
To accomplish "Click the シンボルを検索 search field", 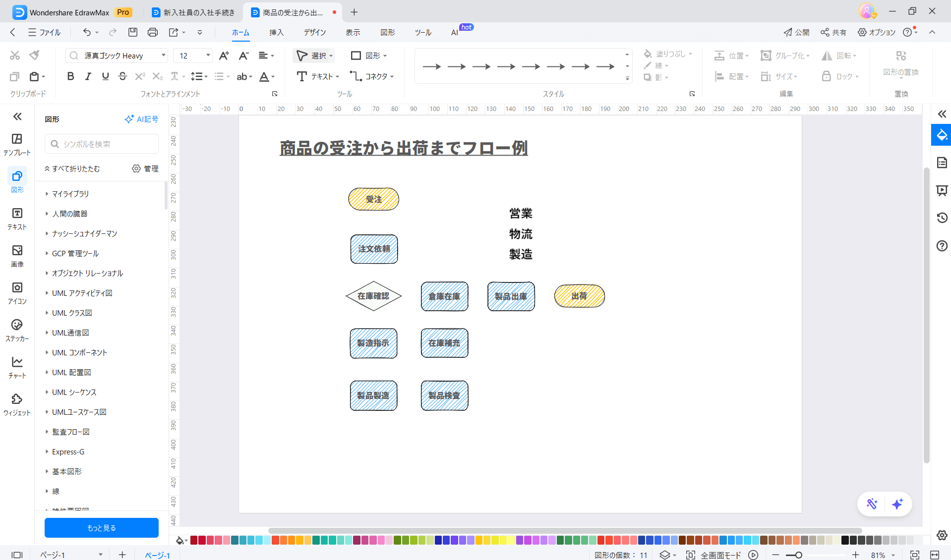I will (x=102, y=144).
